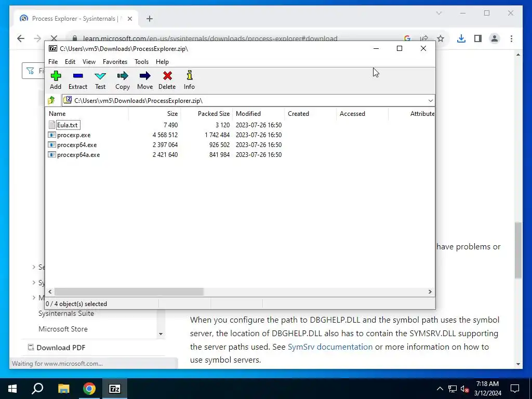Sort file list by Created column
The image size is (532, 399).
pyautogui.click(x=311, y=114)
